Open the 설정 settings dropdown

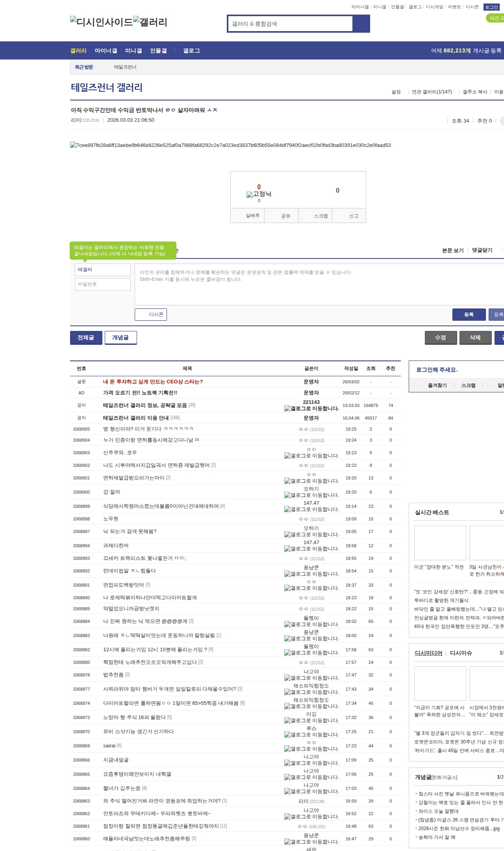pyautogui.click(x=396, y=92)
